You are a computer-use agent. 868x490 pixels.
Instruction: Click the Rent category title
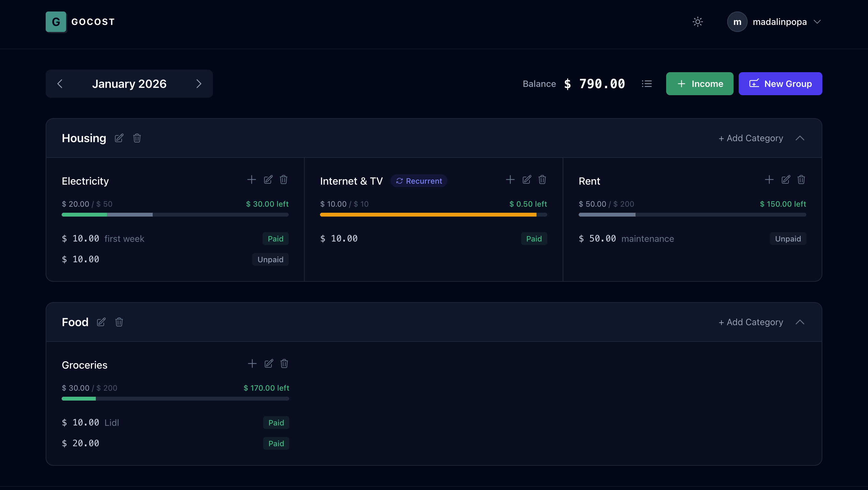click(x=589, y=181)
